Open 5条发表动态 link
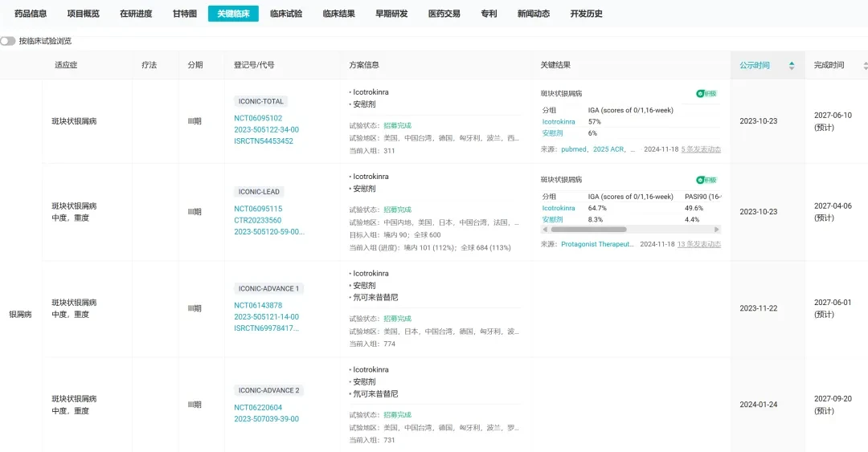The image size is (868, 452). [701, 149]
